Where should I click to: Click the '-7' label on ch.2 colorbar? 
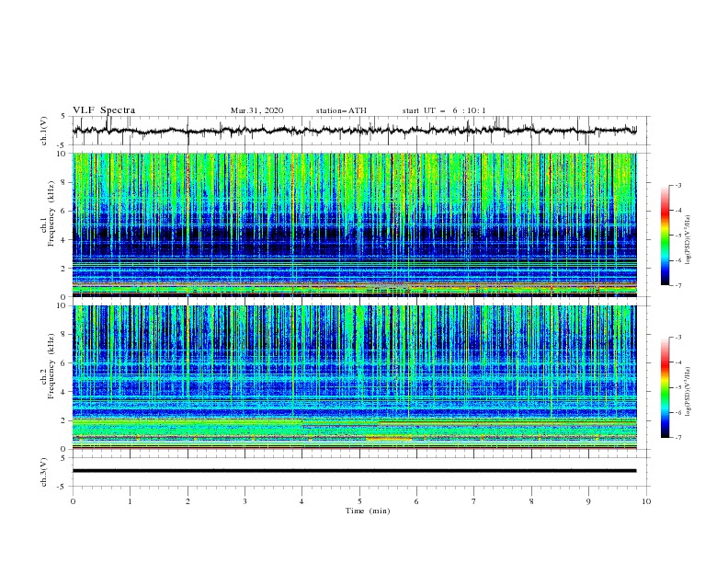[x=677, y=437]
